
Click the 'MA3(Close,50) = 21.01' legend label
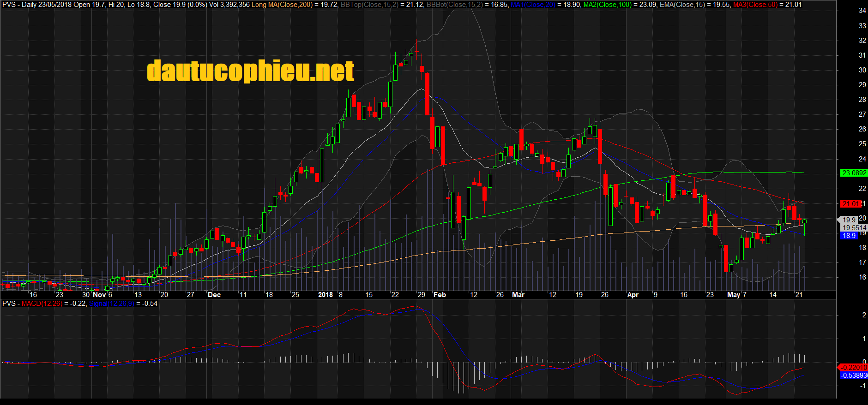767,5
